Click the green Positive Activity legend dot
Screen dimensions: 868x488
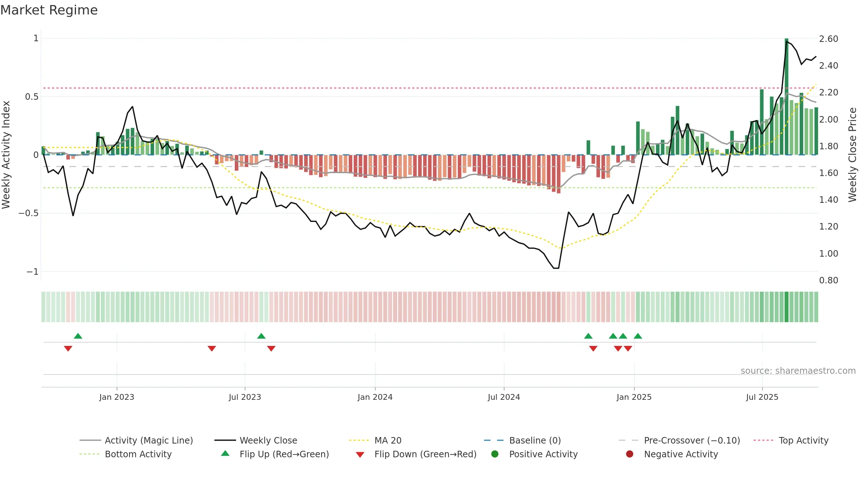(495, 454)
